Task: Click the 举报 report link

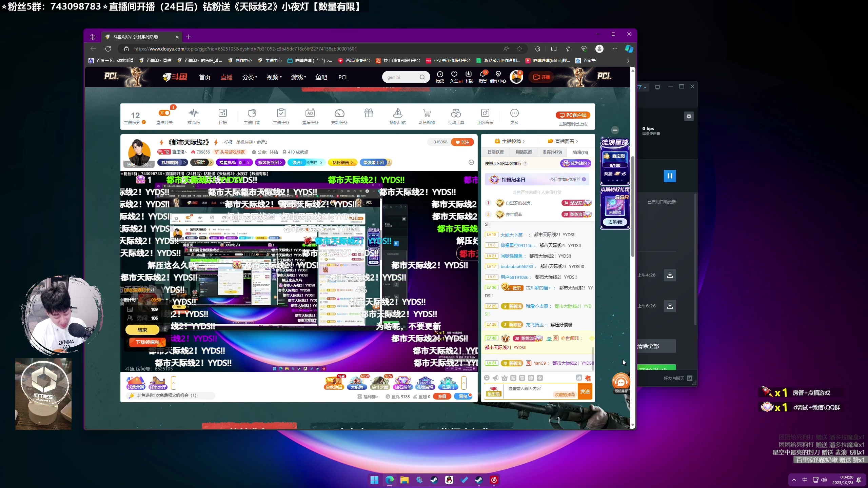Action: (x=228, y=142)
